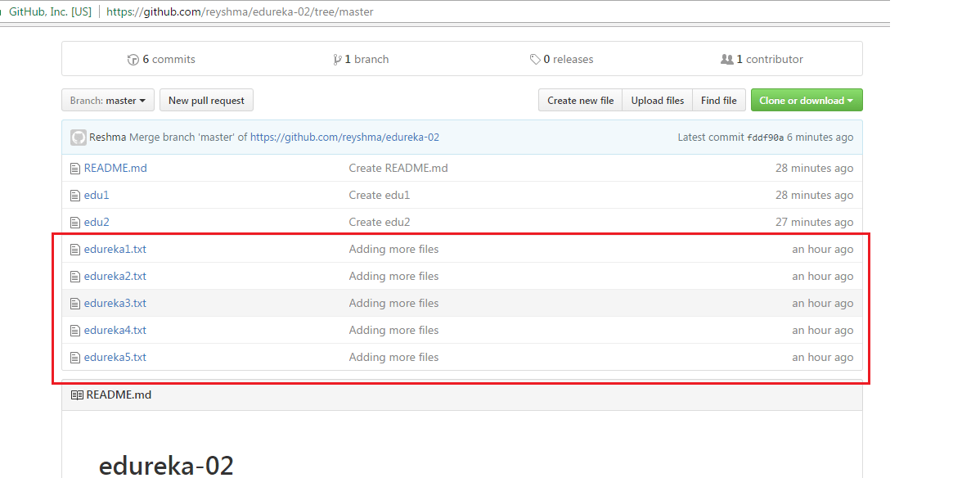Image resolution: width=980 pixels, height=478 pixels.
Task: Open the edu2 file
Action: coord(97,222)
